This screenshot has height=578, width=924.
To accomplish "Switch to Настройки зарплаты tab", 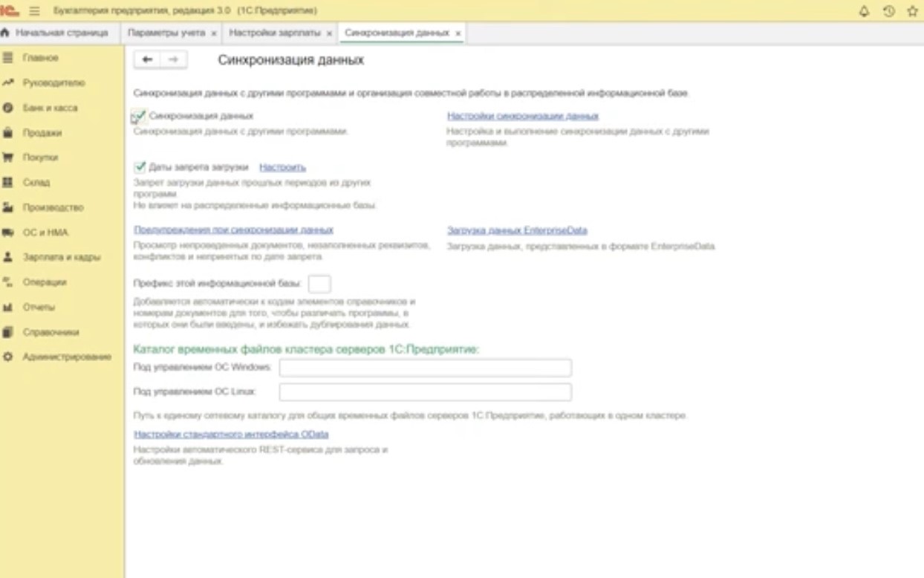I will (274, 33).
